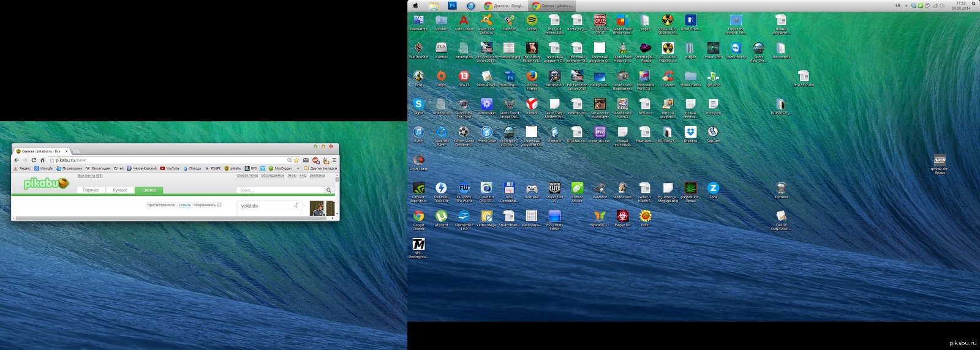Screen dimensions: 980x350
Task: Open the Spotify desktop icon
Action: pos(532,22)
